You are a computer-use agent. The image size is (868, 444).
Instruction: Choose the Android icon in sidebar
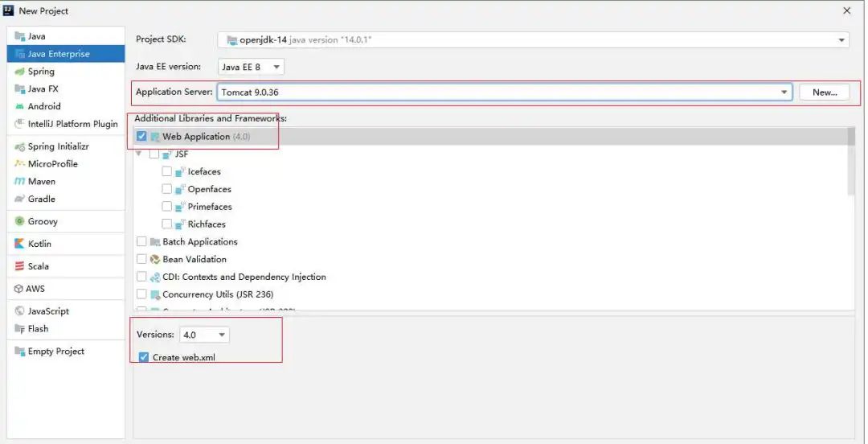coord(20,106)
